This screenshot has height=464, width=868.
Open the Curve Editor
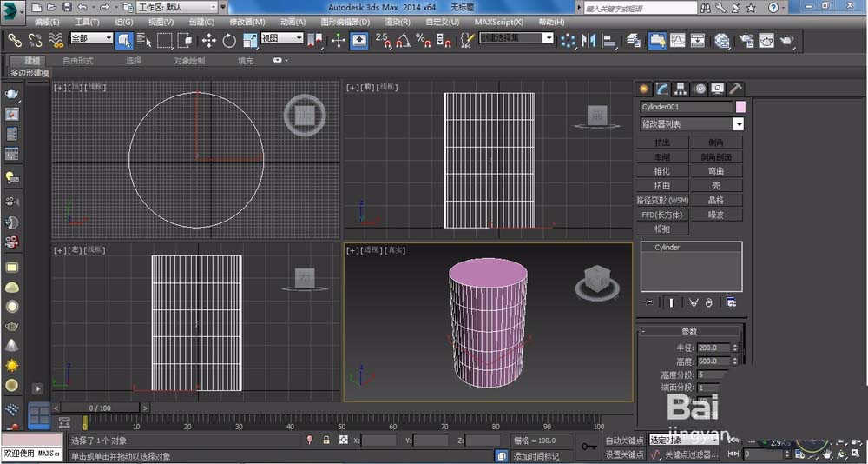click(x=676, y=40)
